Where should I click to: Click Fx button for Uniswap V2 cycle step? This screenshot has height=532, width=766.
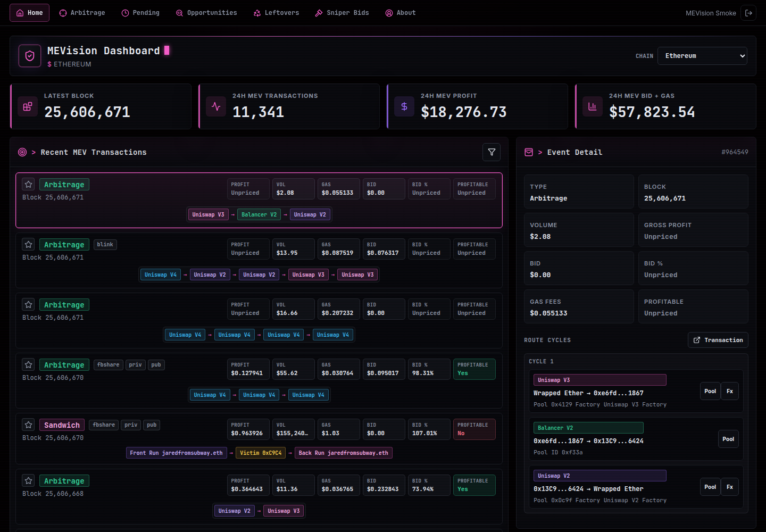pos(730,487)
